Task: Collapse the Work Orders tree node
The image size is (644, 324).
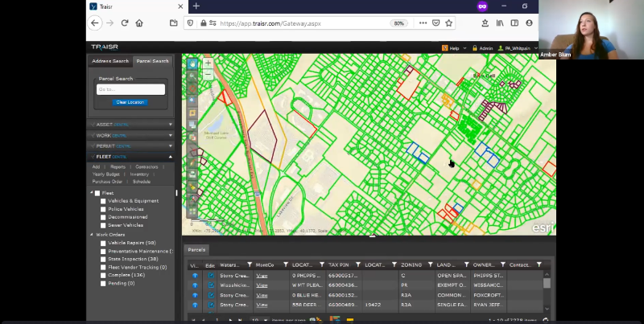Action: (x=92, y=235)
